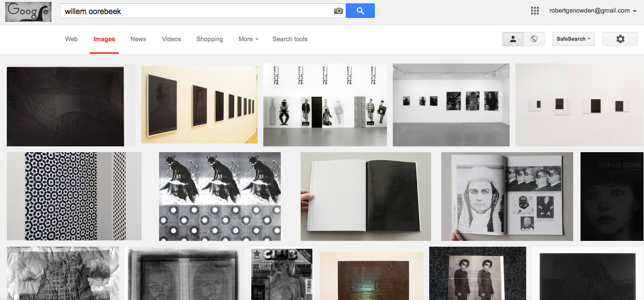Switch to the Web results tab
Viewport: 644px width, 300px height.
pyautogui.click(x=71, y=39)
